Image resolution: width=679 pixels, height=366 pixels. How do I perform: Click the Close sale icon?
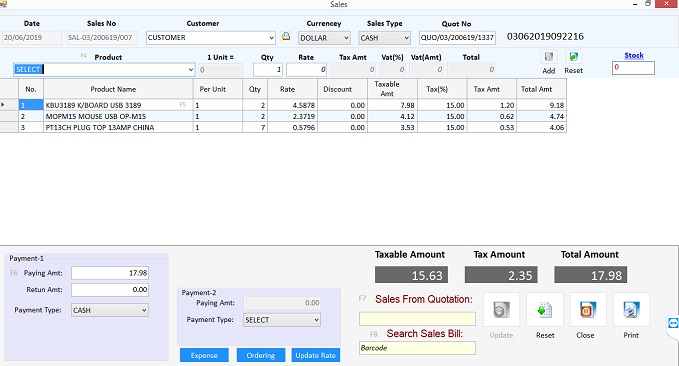point(588,310)
